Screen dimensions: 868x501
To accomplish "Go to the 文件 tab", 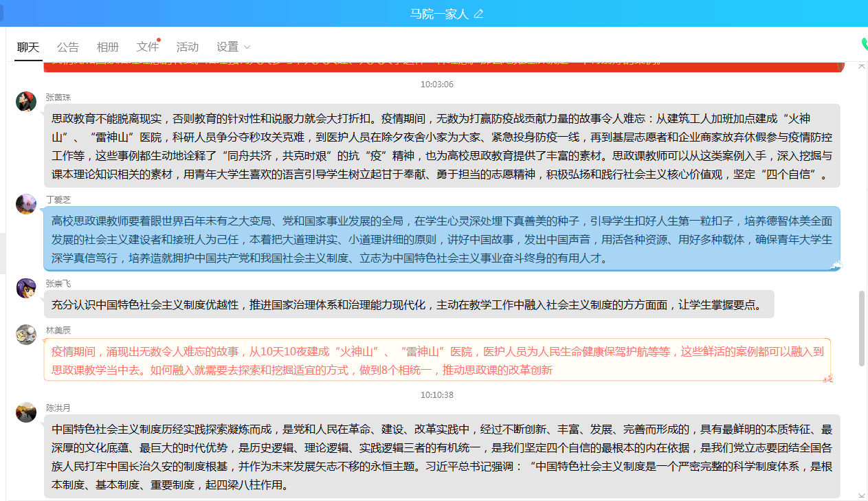I will coord(147,47).
